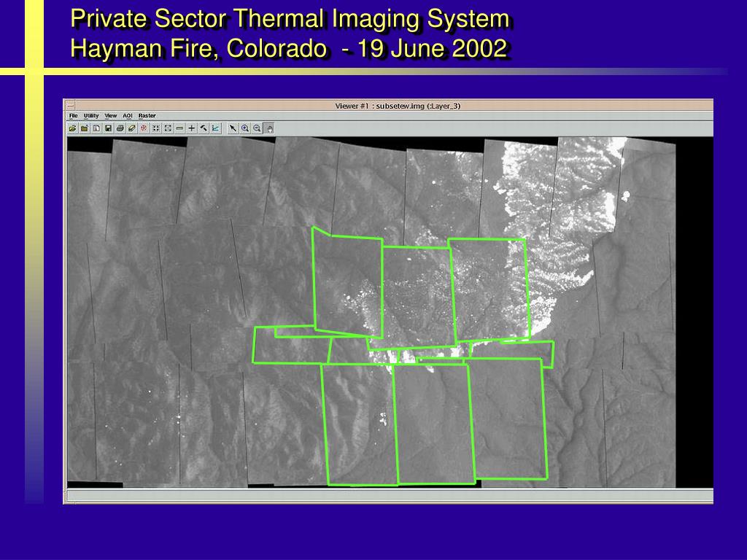Open the Profile tools chart icon

[215, 128]
